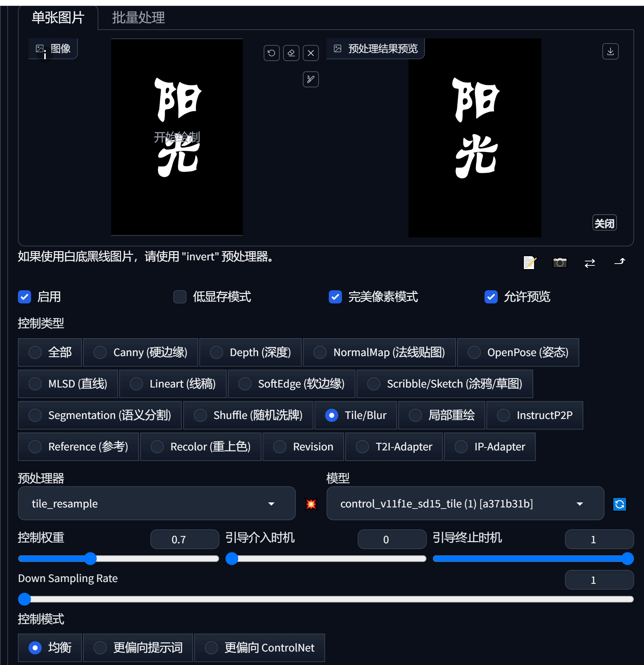
Task: Run preprocessor with the explosion icon
Action: pyautogui.click(x=311, y=504)
